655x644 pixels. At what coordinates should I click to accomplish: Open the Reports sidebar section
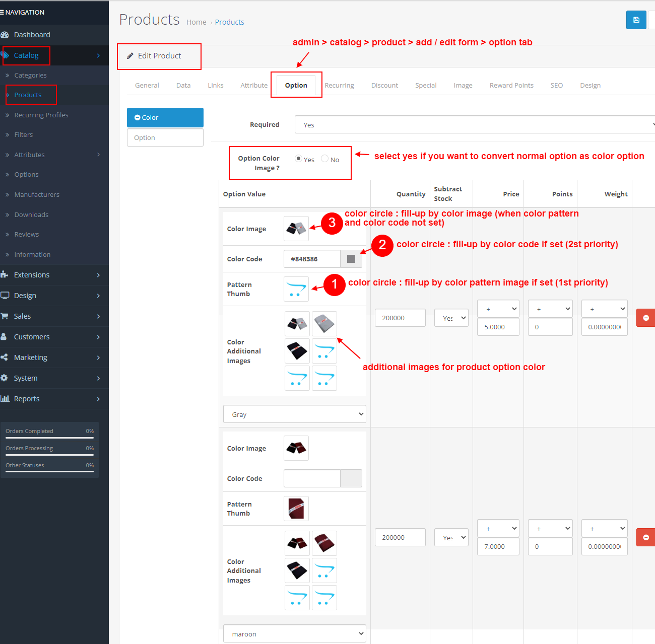coord(27,398)
